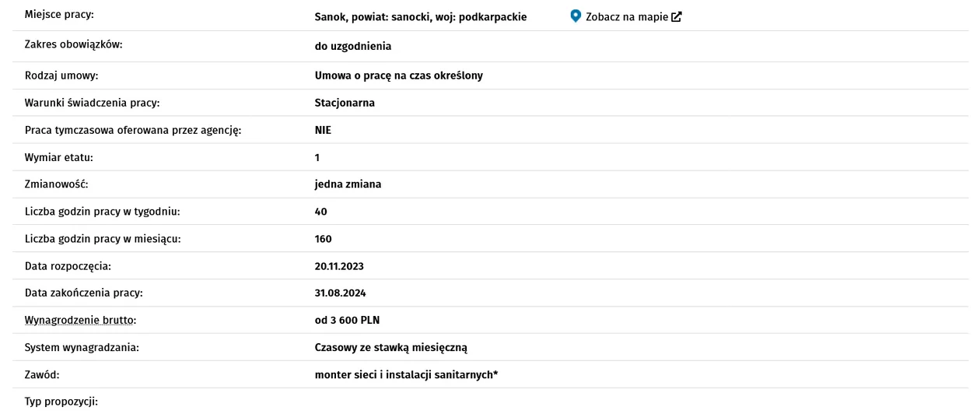Click the 'Umowa o pracę na czas określony' value
Image resolution: width=980 pixels, height=414 pixels.
pyautogui.click(x=399, y=75)
